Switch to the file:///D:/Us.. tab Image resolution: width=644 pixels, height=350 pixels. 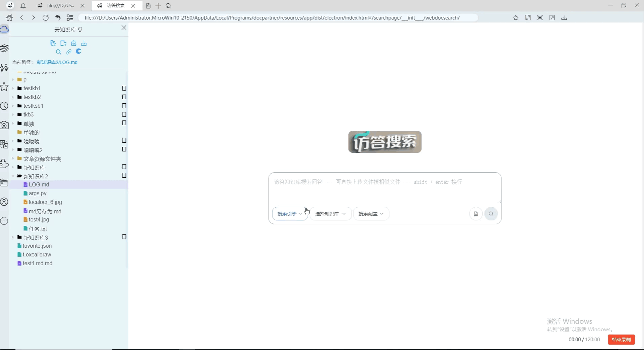point(61,6)
